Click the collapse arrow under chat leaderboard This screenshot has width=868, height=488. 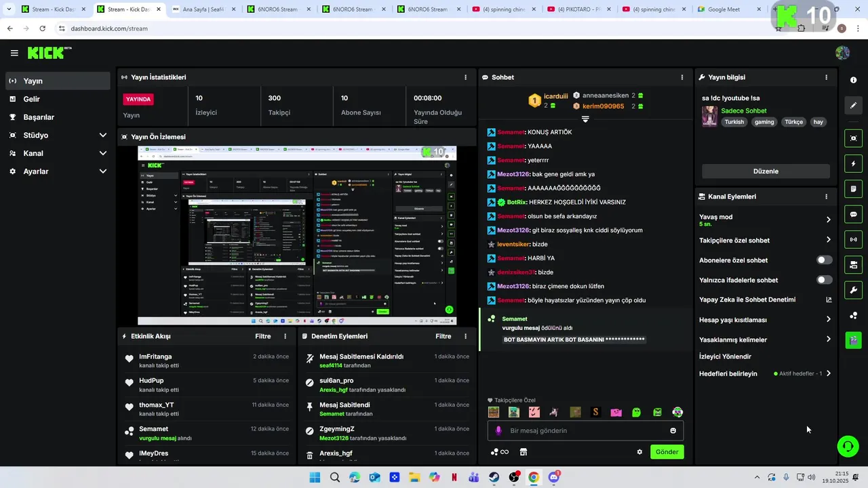tap(585, 119)
